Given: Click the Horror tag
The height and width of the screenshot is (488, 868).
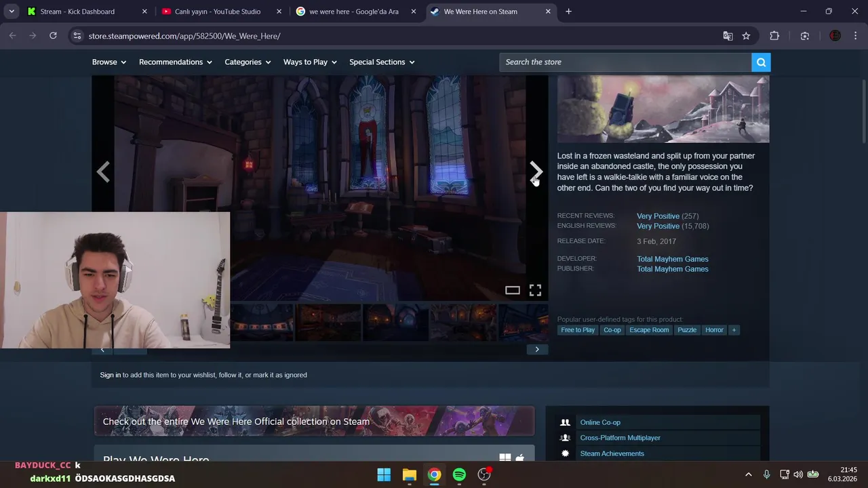Looking at the screenshot, I should click(x=714, y=330).
